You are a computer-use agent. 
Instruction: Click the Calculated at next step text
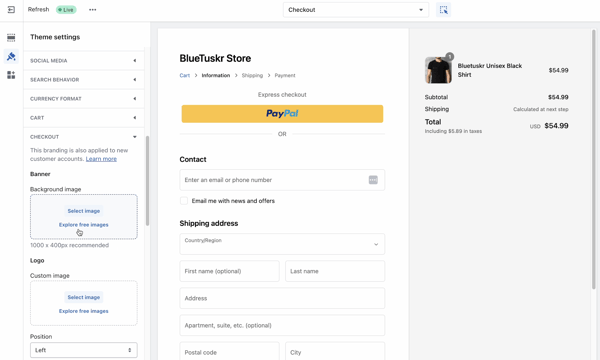[541, 109]
